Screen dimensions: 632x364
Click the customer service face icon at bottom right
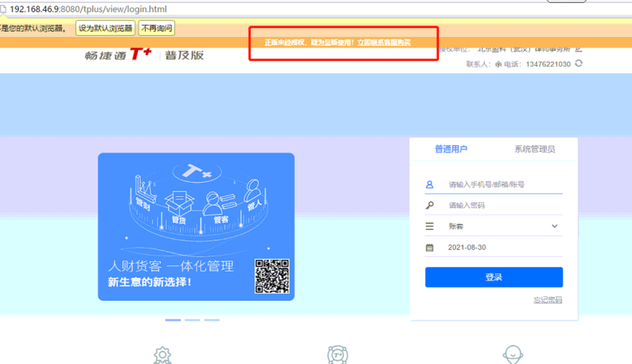513,355
